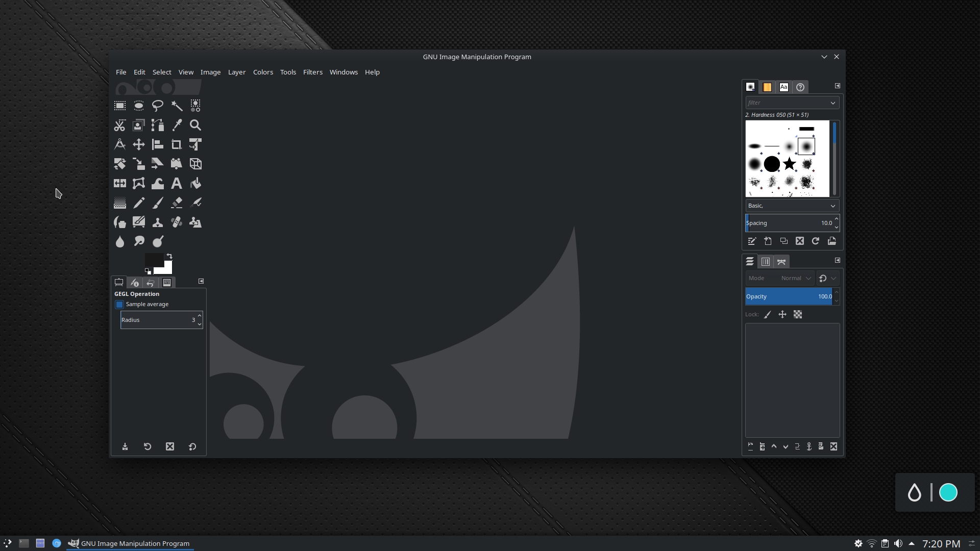
Task: Select the Select by Color tool
Action: click(x=195, y=106)
